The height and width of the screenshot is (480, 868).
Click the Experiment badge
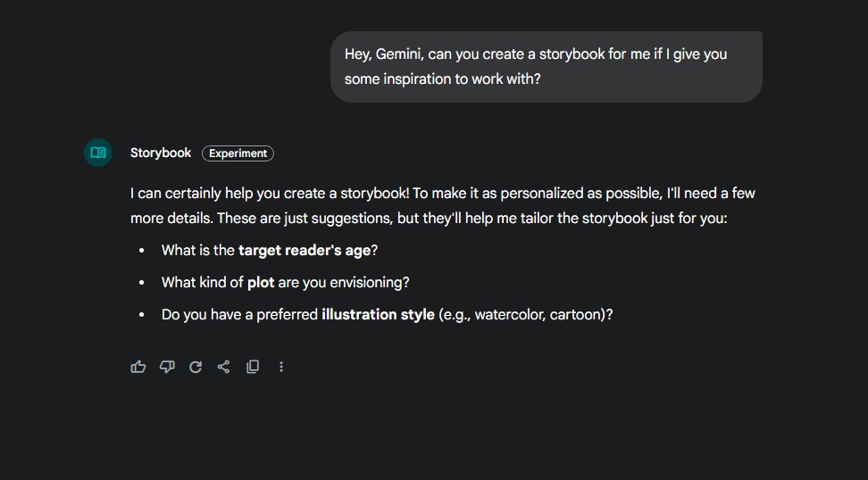tap(238, 153)
